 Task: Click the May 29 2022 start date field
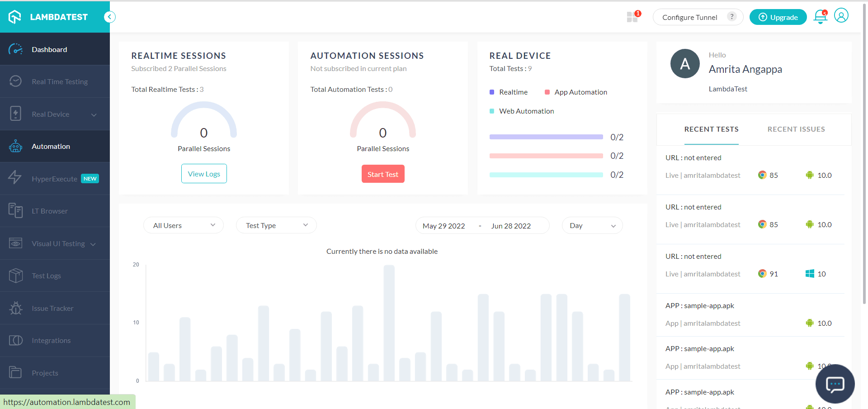tap(443, 226)
